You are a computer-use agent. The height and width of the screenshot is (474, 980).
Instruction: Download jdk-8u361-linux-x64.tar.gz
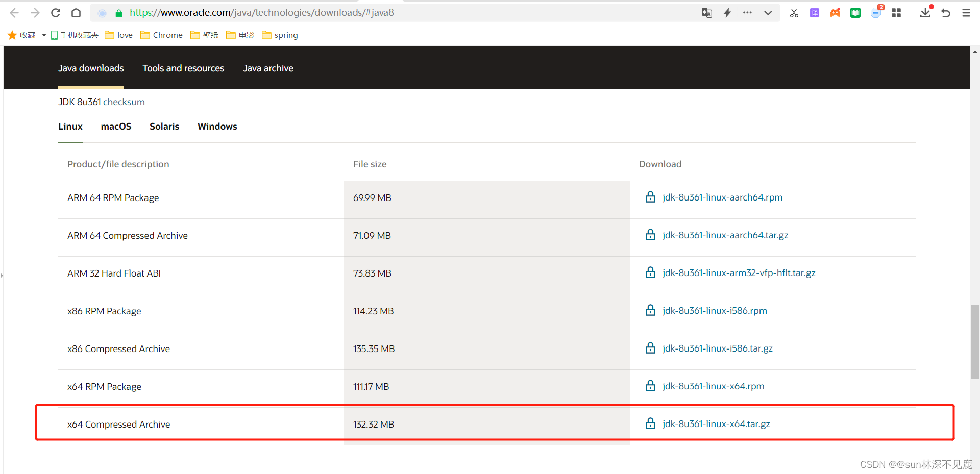coord(716,424)
